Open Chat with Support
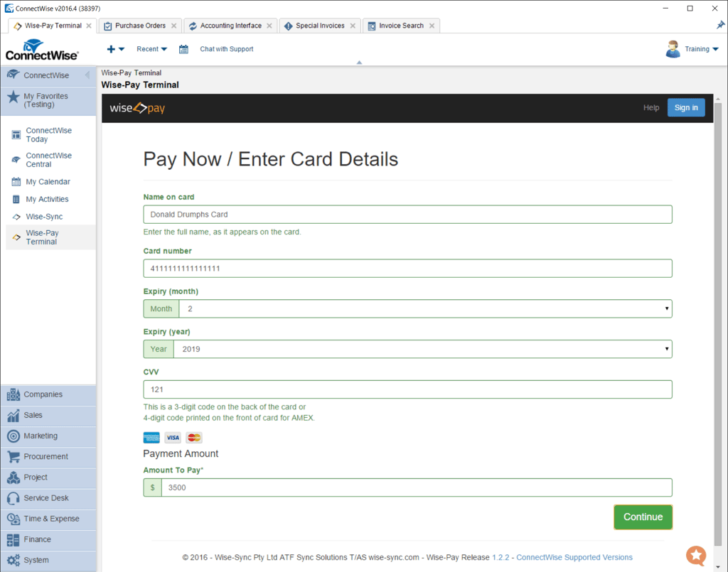This screenshot has width=728, height=572. point(227,49)
